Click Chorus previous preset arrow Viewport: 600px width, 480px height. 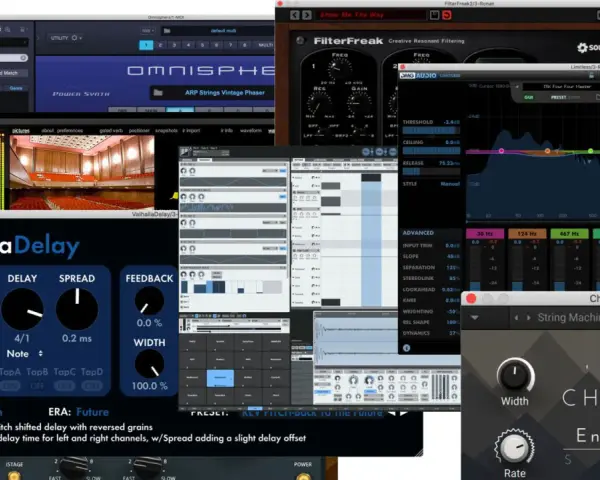coord(516,318)
